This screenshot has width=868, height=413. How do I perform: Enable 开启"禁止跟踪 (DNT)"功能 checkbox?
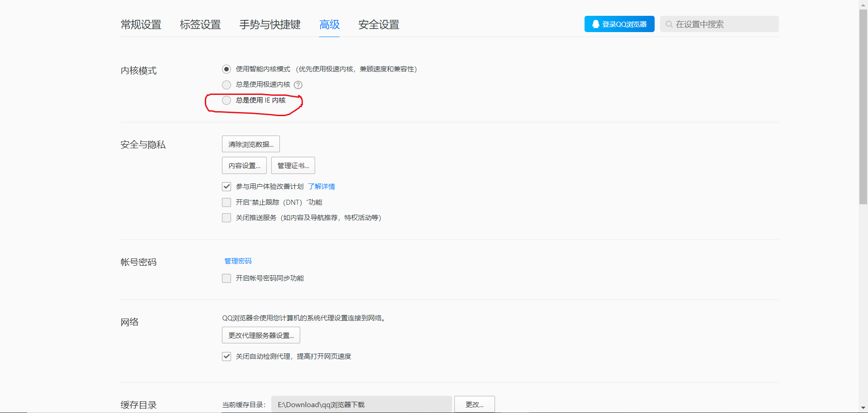(226, 202)
